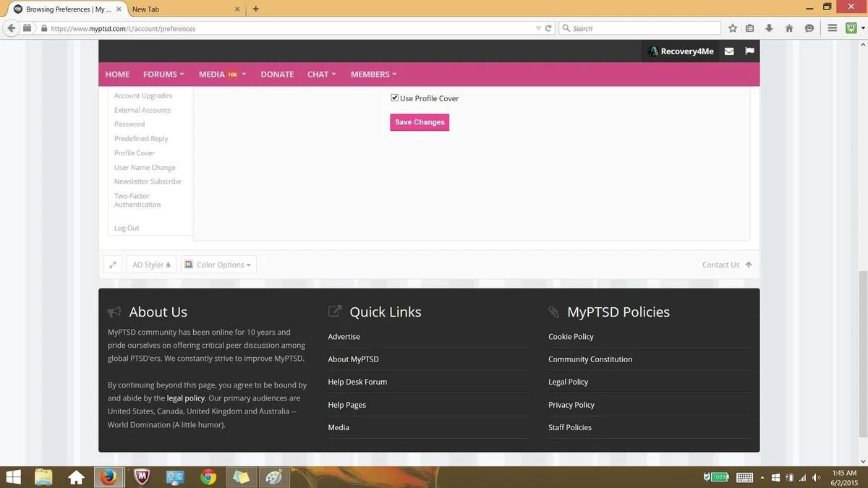
Task: Click the page vertical scrollbar thumb
Action: click(x=862, y=354)
